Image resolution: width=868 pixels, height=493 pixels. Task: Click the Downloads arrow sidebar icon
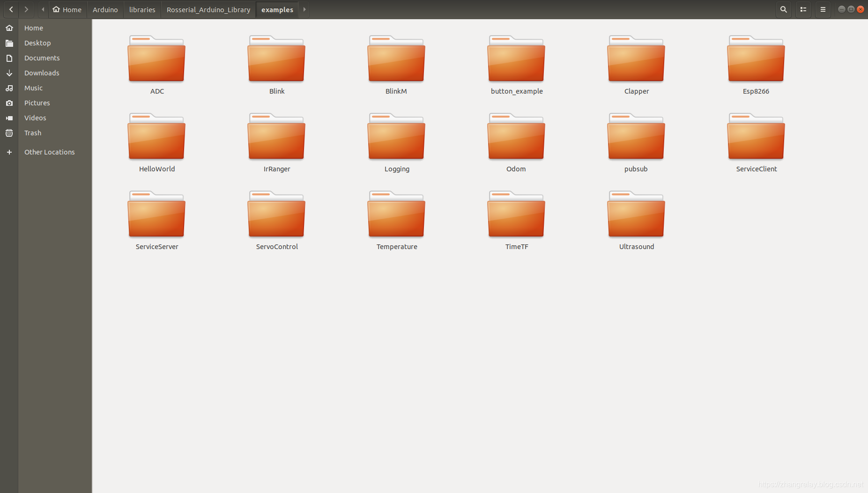tap(9, 73)
